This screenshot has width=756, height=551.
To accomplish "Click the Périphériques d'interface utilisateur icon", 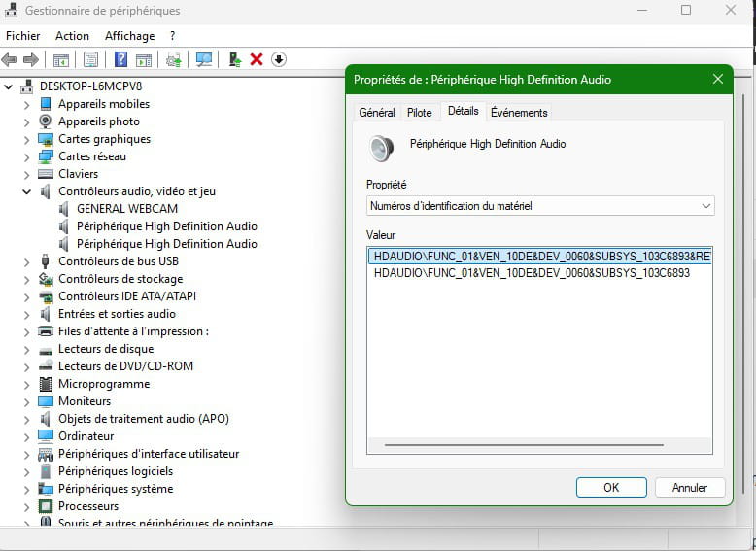I will [x=46, y=454].
